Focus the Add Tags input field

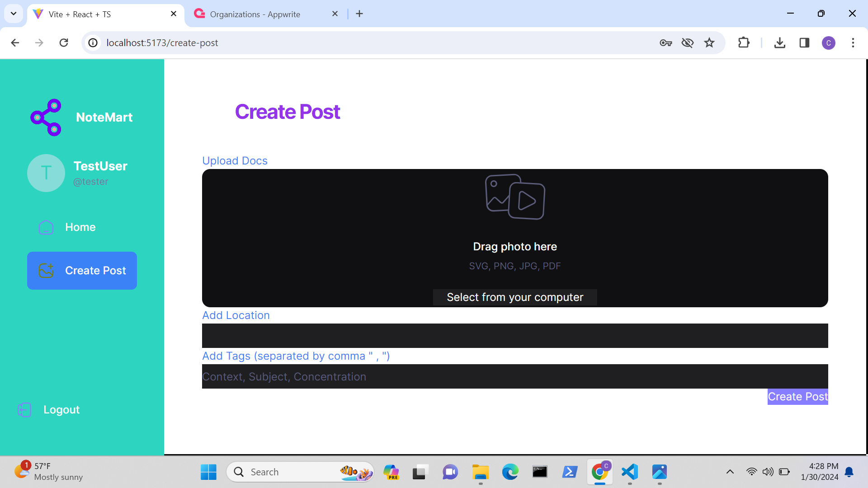click(x=515, y=376)
